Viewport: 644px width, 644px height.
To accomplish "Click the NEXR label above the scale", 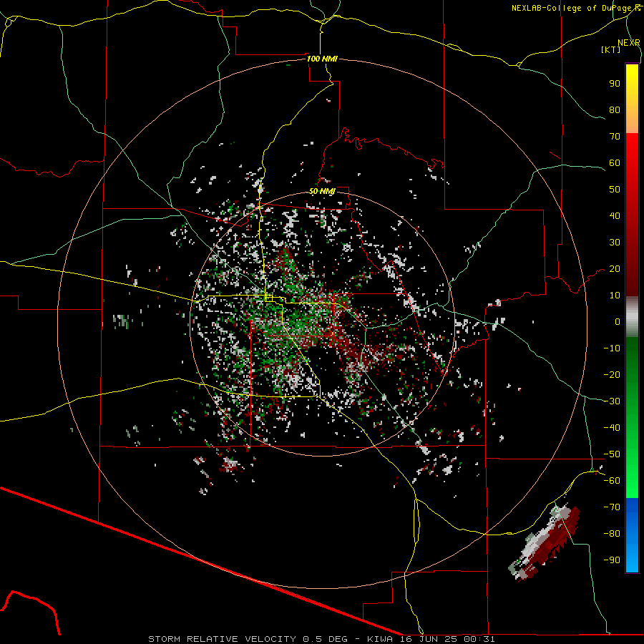I will [x=629, y=43].
